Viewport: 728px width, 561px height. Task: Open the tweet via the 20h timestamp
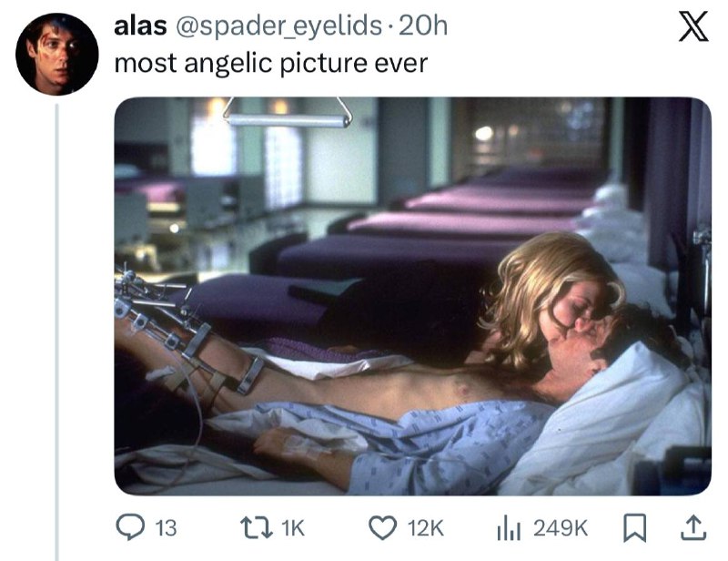point(423,25)
